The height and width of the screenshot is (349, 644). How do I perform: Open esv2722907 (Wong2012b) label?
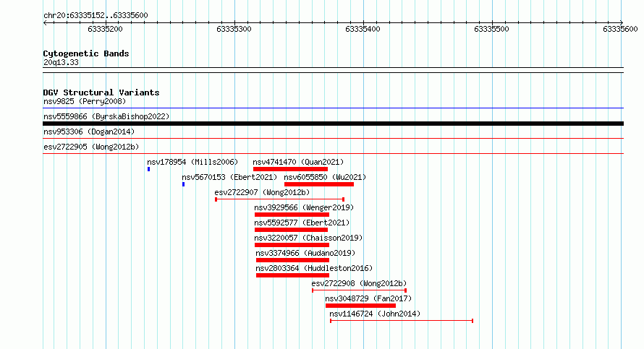click(x=262, y=192)
